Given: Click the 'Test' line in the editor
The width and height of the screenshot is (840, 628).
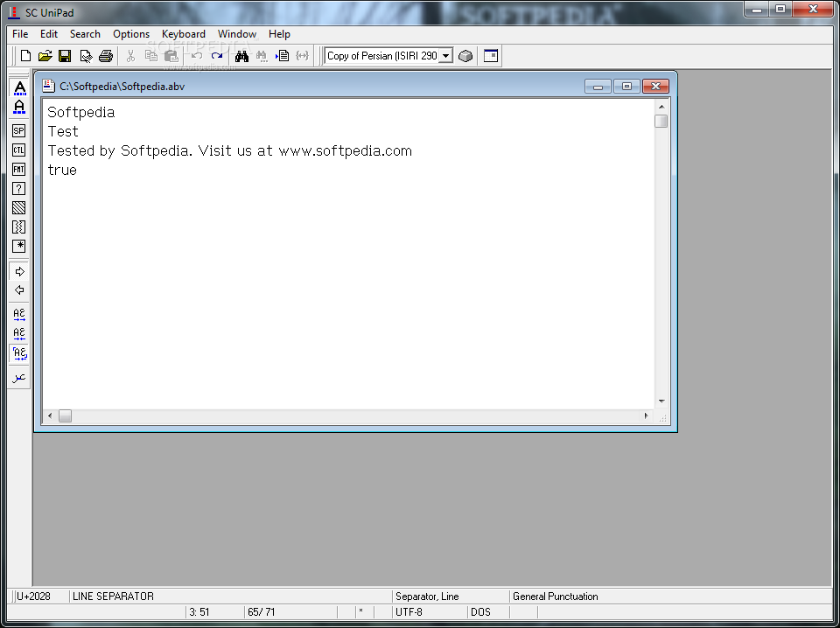Looking at the screenshot, I should click(x=63, y=132).
